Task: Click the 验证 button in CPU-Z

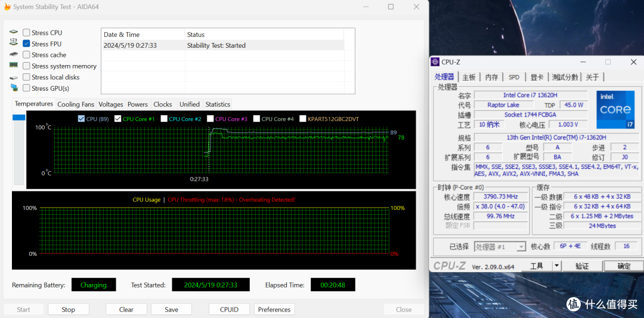Action: click(582, 266)
